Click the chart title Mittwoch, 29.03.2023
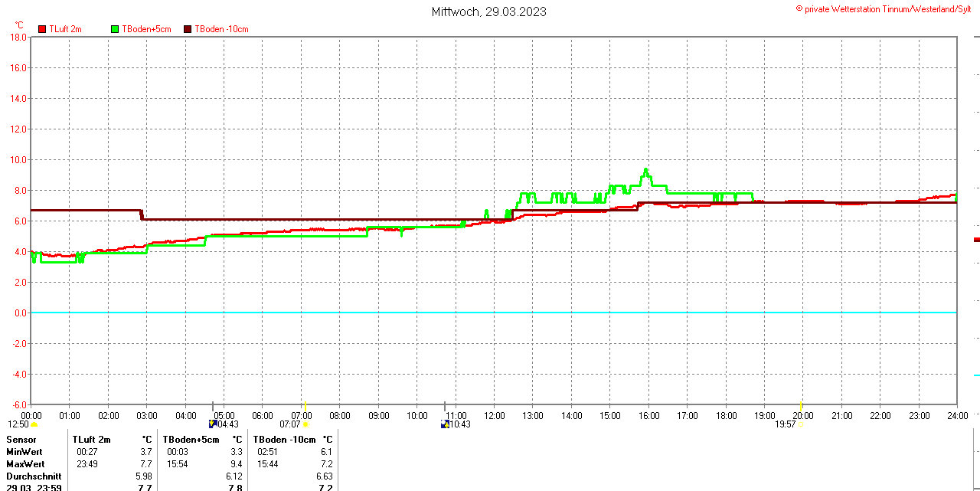 pyautogui.click(x=488, y=11)
